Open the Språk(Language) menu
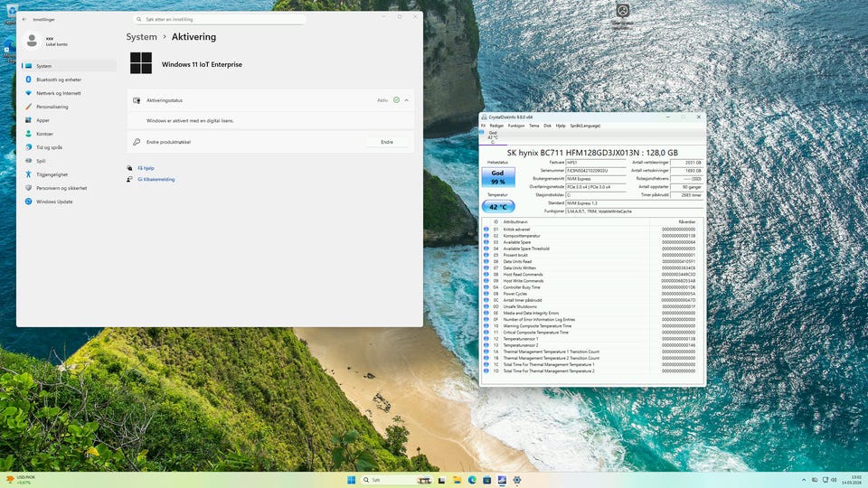Screen dimensions: 868x488 click(x=585, y=126)
